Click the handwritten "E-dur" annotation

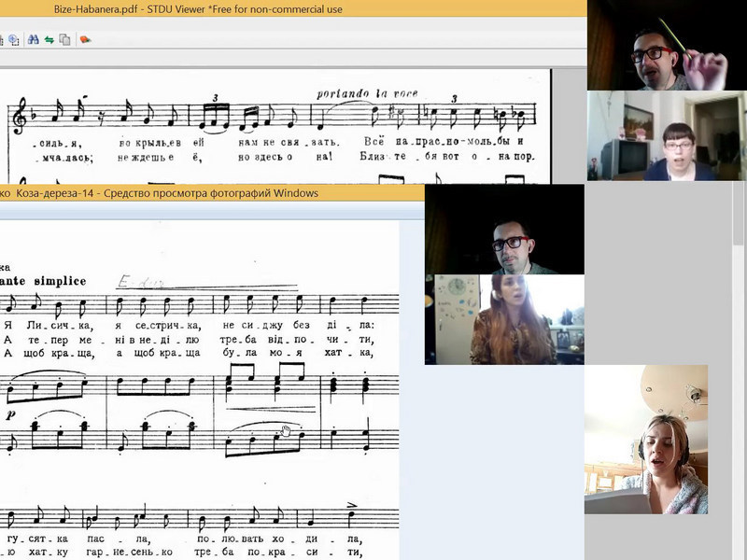pos(141,282)
